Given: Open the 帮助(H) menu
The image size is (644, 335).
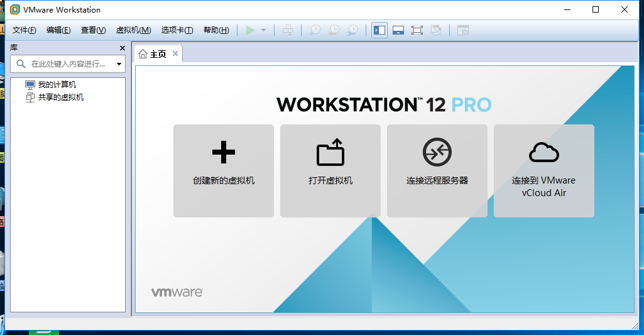Looking at the screenshot, I should 216,30.
